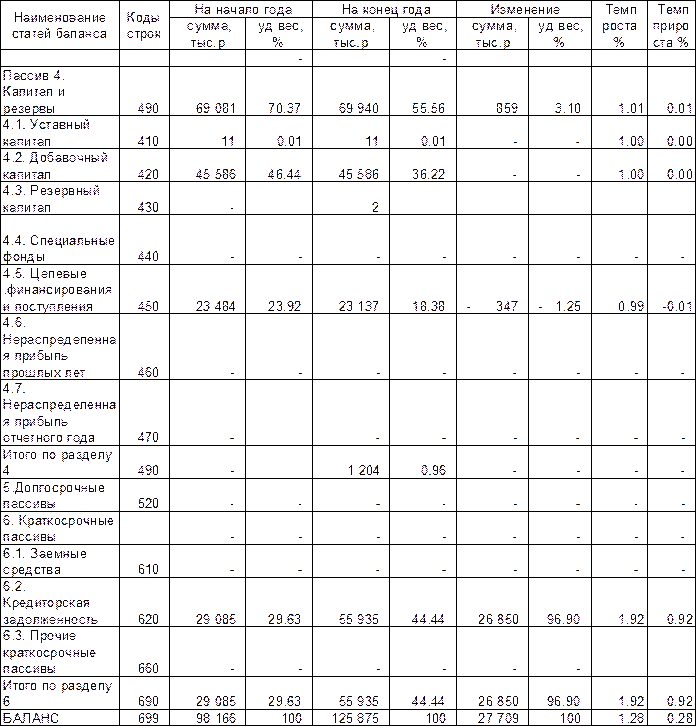Select the row code 690

148,702
